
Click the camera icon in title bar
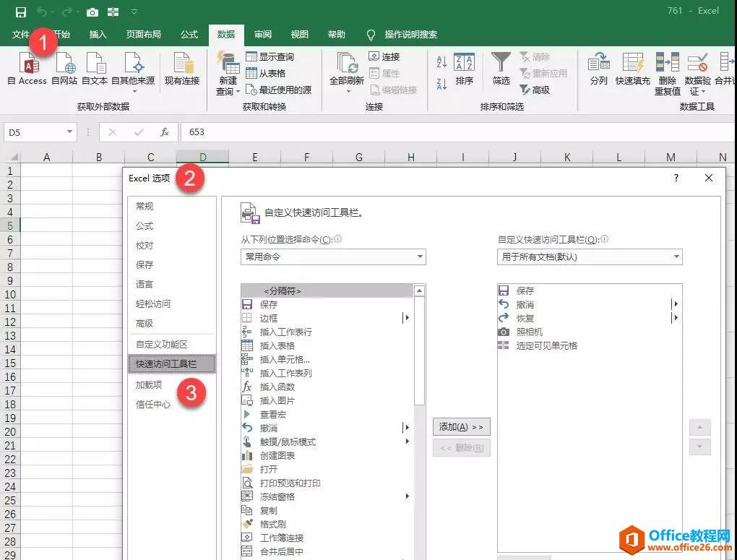click(92, 12)
